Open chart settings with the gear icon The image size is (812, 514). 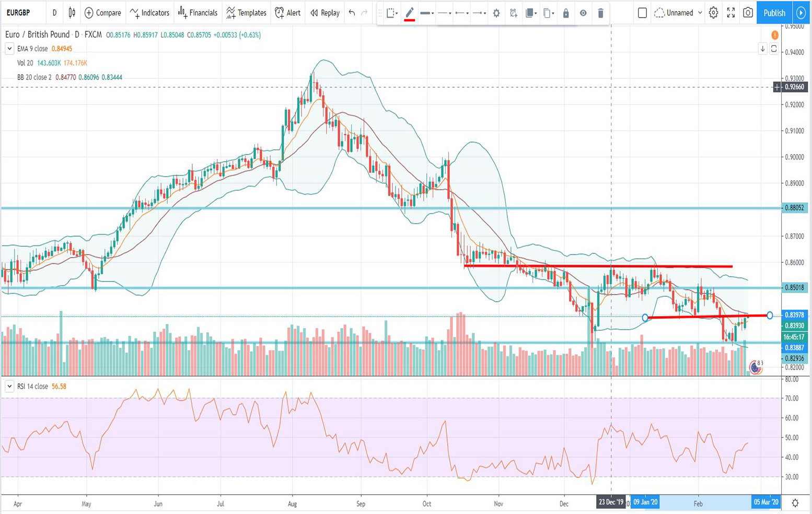714,11
